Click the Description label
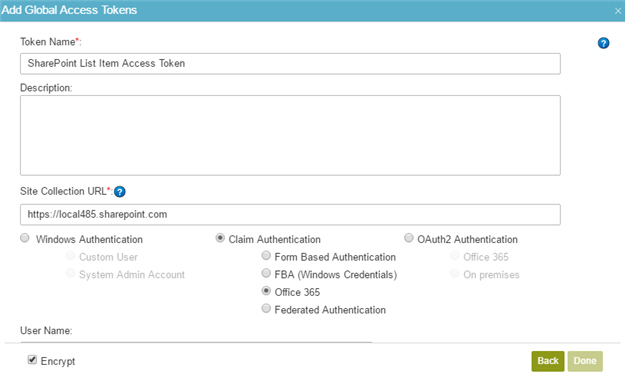625x380 pixels. click(46, 88)
